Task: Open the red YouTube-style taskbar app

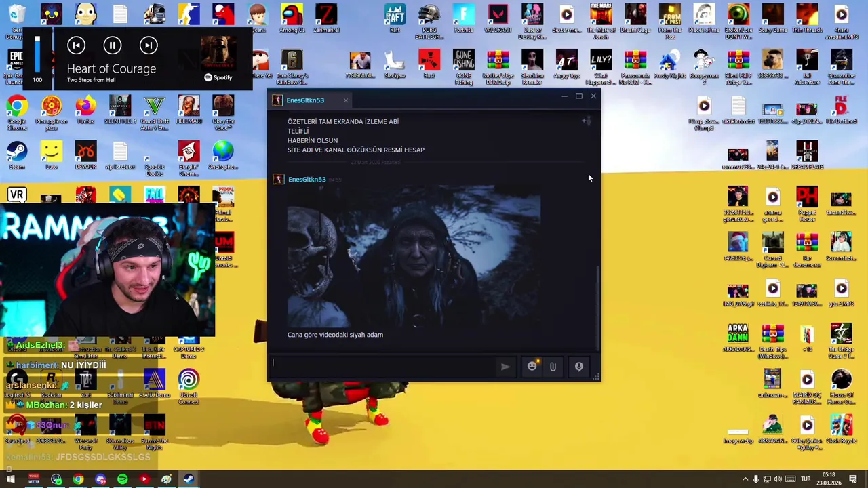Action: coord(144,479)
